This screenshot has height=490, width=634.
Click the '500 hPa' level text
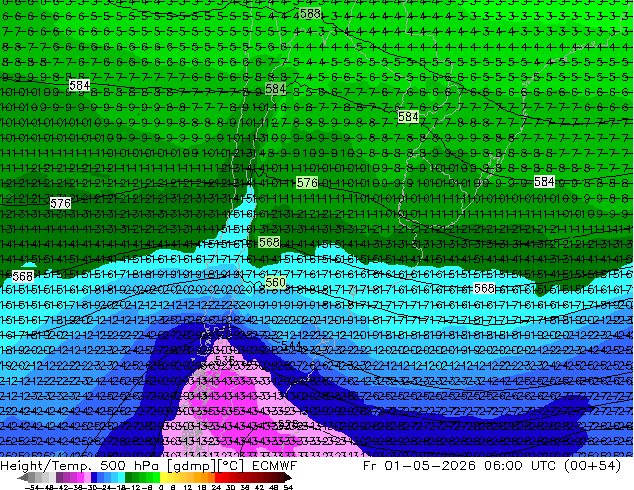pyautogui.click(x=129, y=466)
